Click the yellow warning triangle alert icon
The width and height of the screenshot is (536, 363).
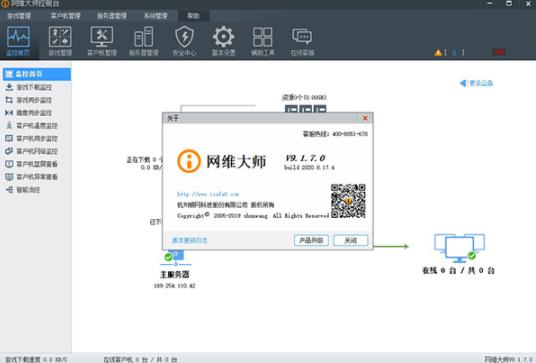coord(438,53)
